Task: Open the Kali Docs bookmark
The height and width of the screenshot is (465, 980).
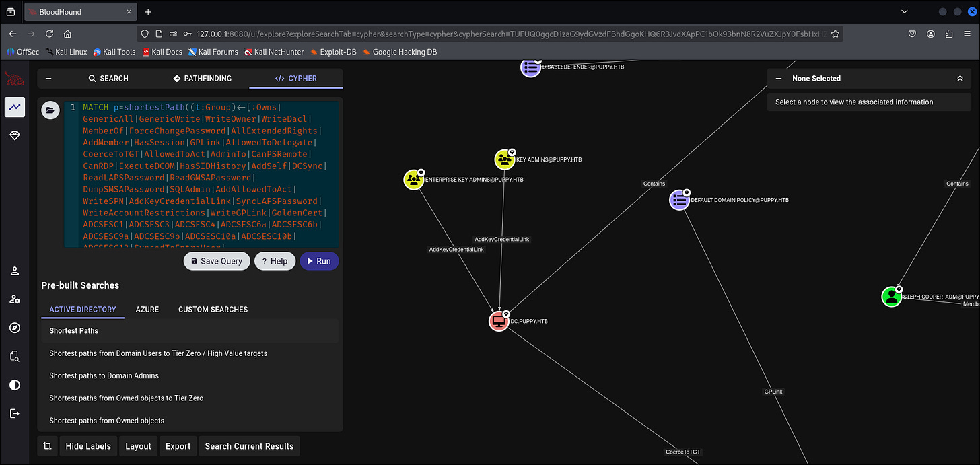Action: (x=162, y=52)
